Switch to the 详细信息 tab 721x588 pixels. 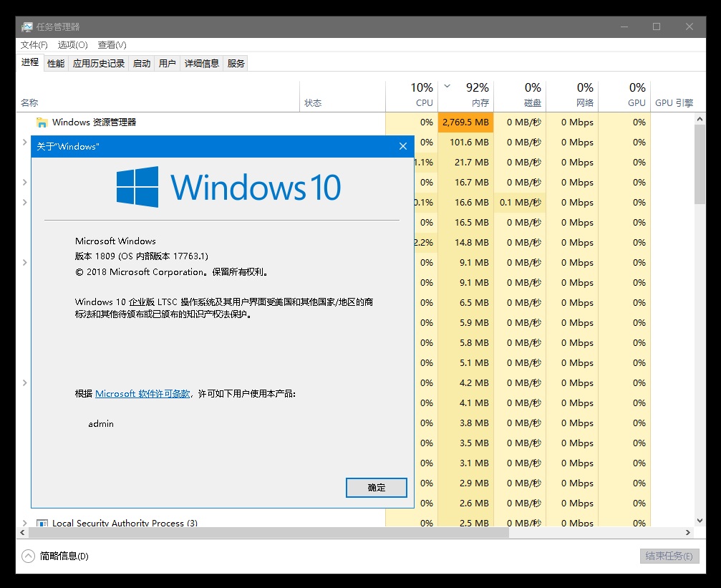(201, 63)
